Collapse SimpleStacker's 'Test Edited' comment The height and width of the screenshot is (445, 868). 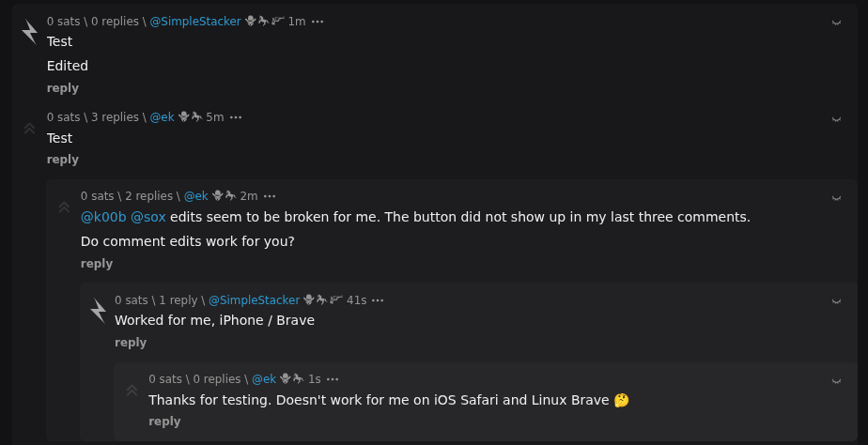(x=836, y=22)
